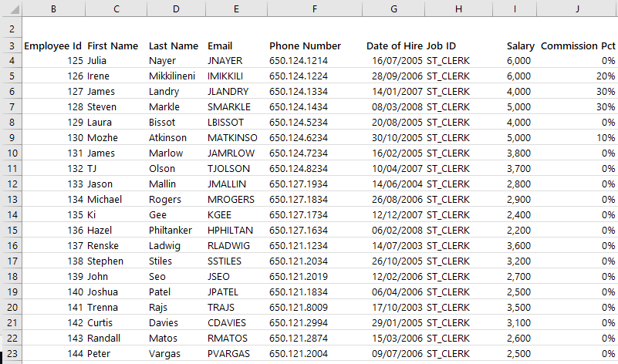Select column D header
618x364 pixels.
176,8
